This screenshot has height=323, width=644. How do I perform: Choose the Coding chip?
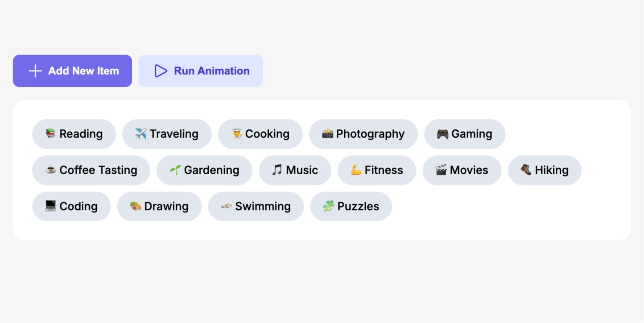pyautogui.click(x=71, y=206)
